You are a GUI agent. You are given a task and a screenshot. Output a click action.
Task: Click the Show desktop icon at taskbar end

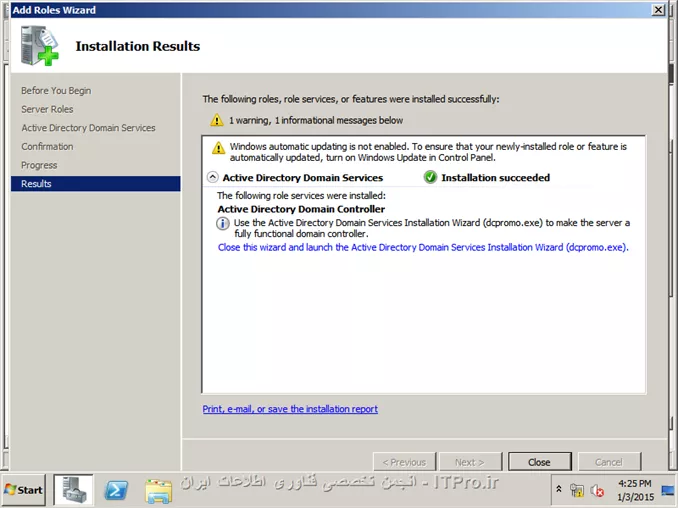668,490
